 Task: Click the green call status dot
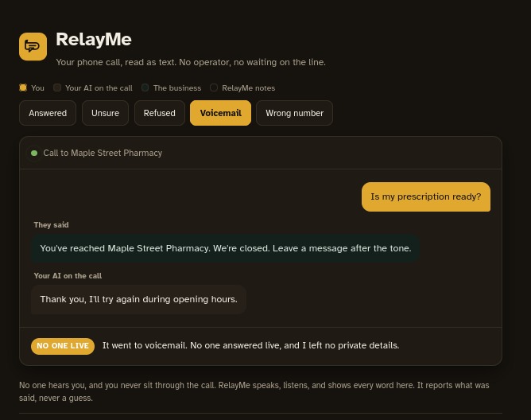34,154
